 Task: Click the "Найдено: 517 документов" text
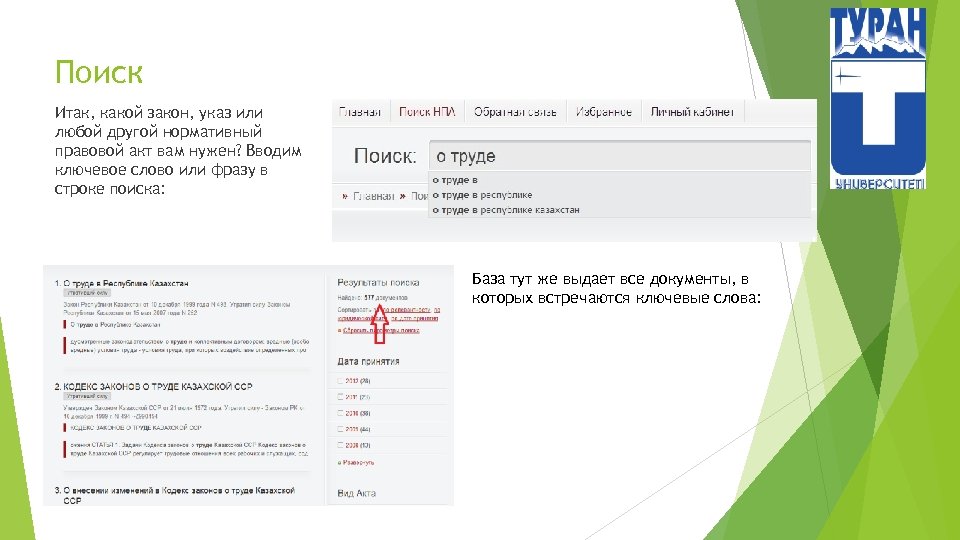[x=372, y=298]
